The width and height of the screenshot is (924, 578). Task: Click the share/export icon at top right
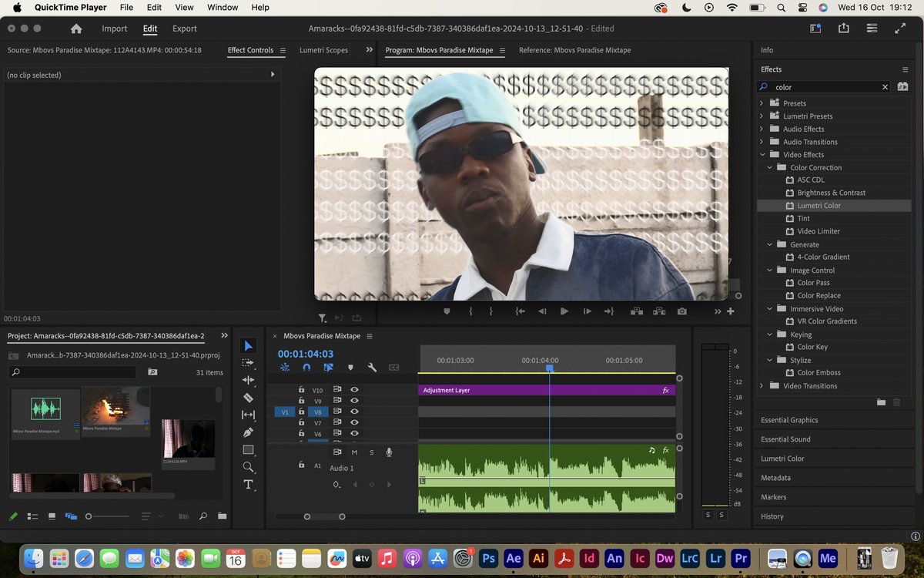click(x=843, y=28)
